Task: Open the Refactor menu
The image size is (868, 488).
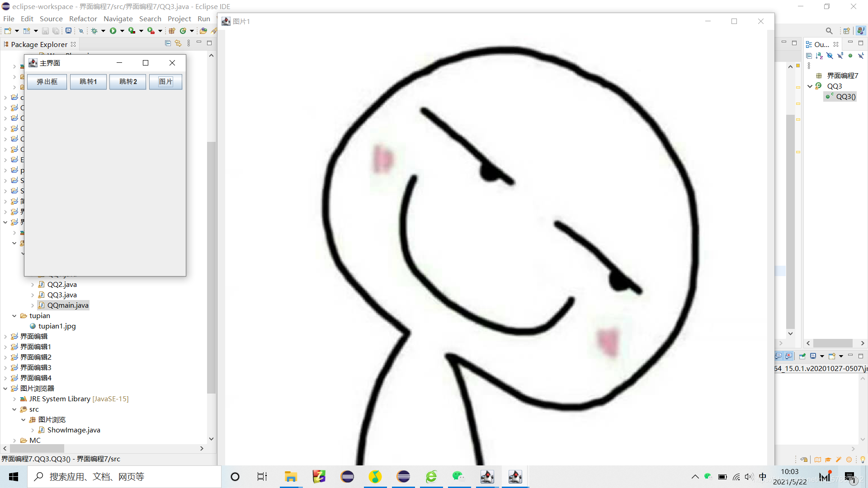Action: [x=83, y=19]
